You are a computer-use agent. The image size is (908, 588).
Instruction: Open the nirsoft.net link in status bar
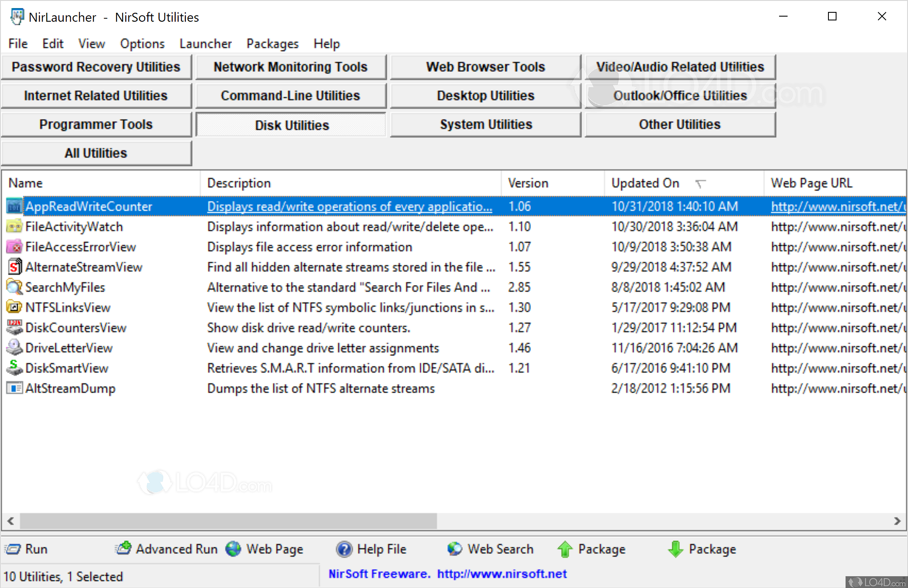coord(502,574)
